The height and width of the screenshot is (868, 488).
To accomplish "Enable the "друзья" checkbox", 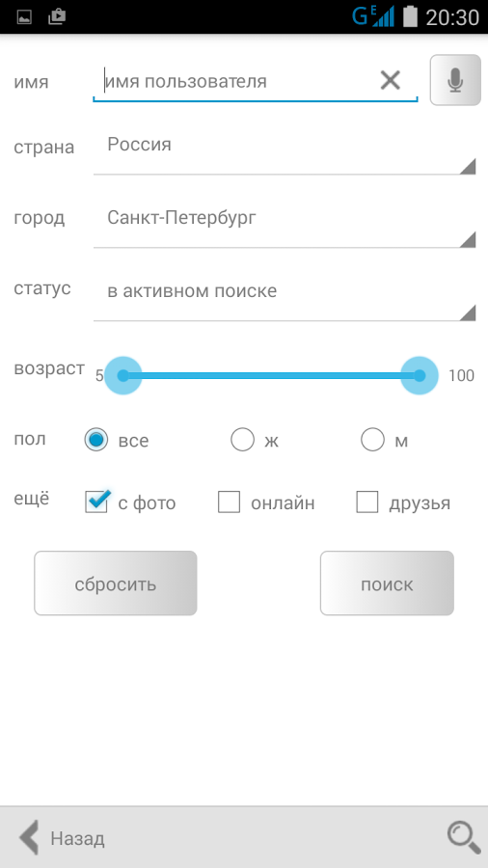I will 367,502.
